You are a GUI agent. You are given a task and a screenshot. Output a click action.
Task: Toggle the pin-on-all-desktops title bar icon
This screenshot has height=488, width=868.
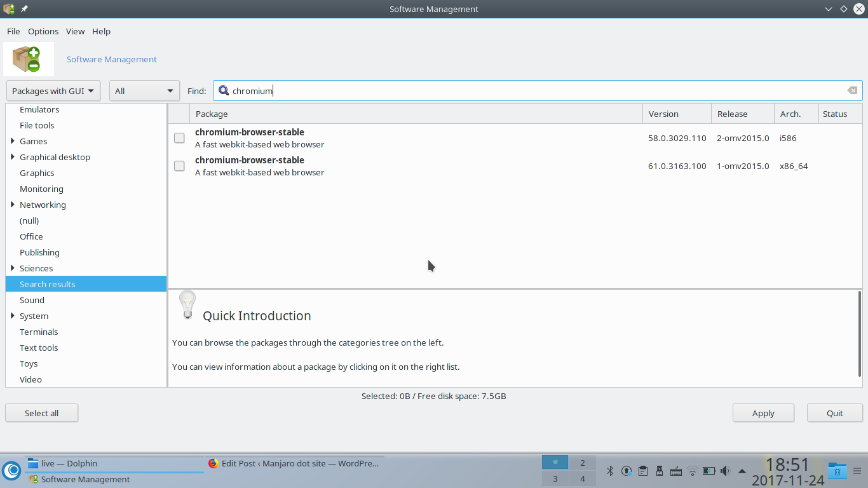point(24,9)
